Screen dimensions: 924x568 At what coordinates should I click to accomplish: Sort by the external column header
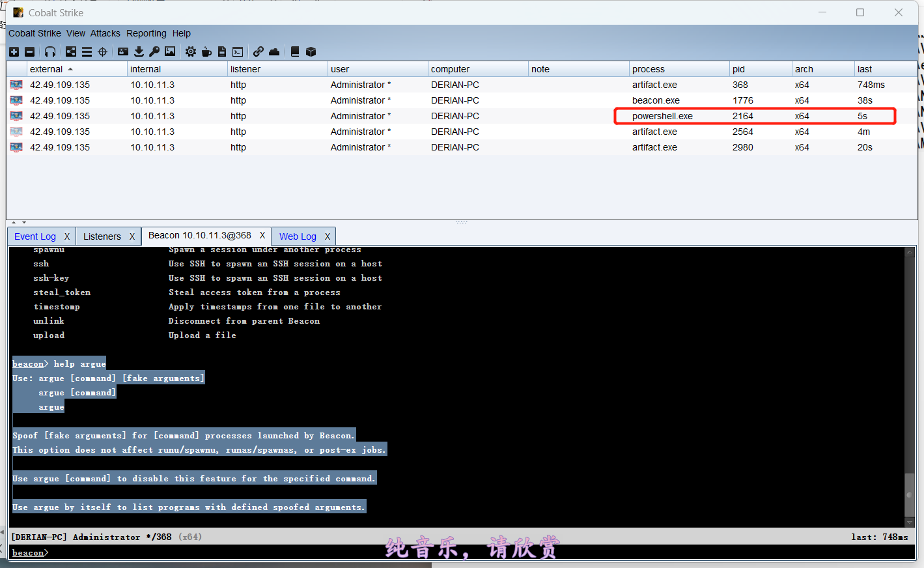(77, 69)
